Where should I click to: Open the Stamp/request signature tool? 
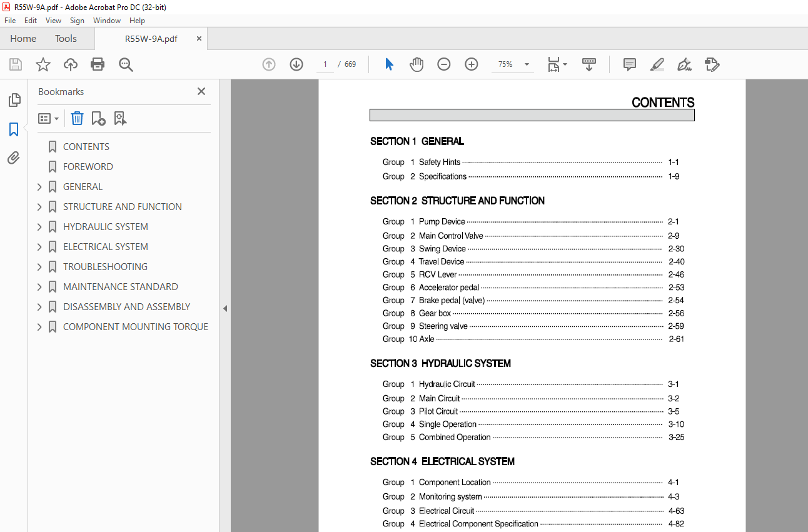tap(712, 64)
